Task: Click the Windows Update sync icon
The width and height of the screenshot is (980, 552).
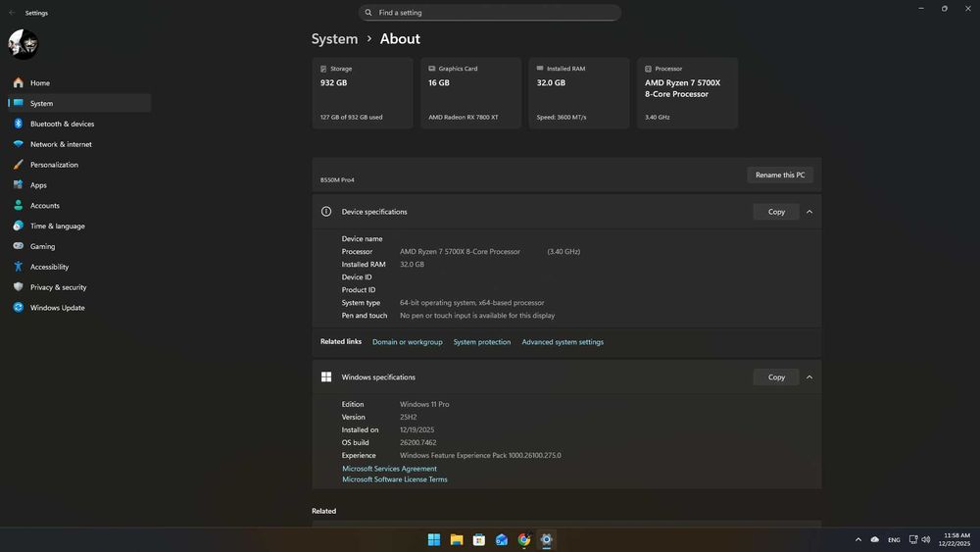Action: coord(18,308)
